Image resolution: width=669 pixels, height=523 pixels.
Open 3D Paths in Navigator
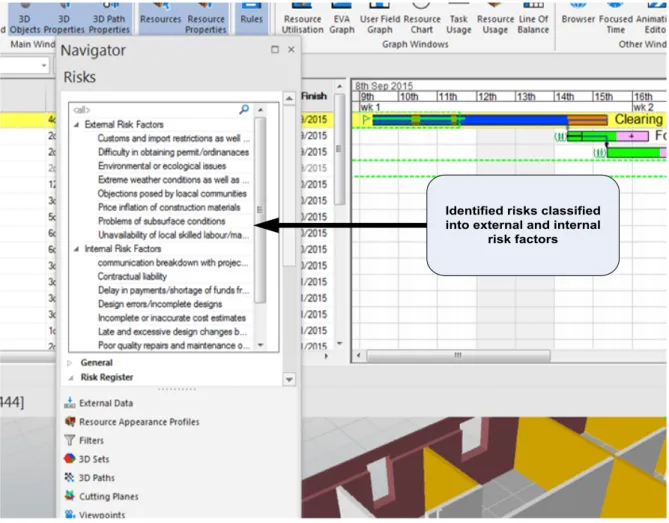tap(96, 478)
